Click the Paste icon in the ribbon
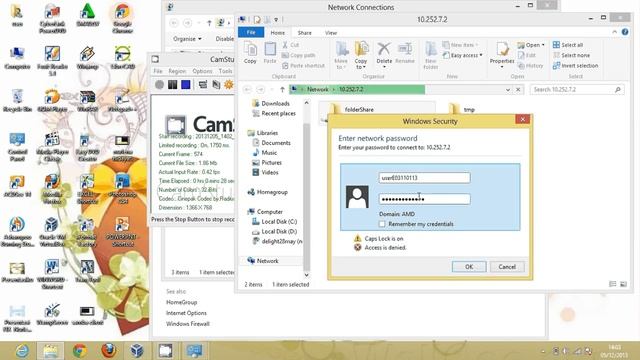 tap(270, 50)
